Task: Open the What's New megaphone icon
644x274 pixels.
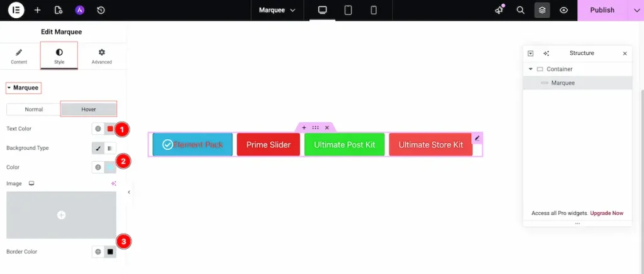Action: tap(499, 10)
